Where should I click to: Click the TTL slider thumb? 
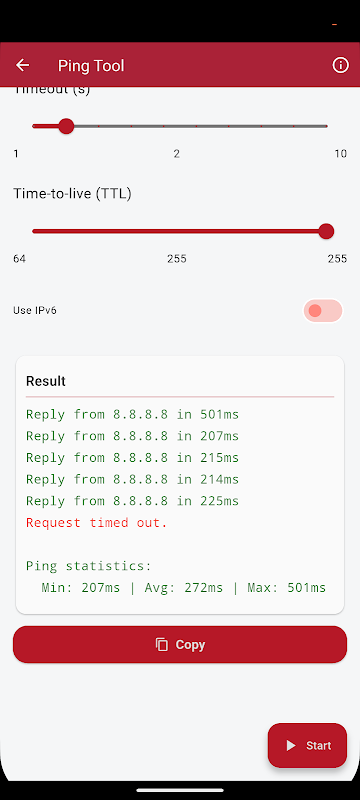pos(326,231)
